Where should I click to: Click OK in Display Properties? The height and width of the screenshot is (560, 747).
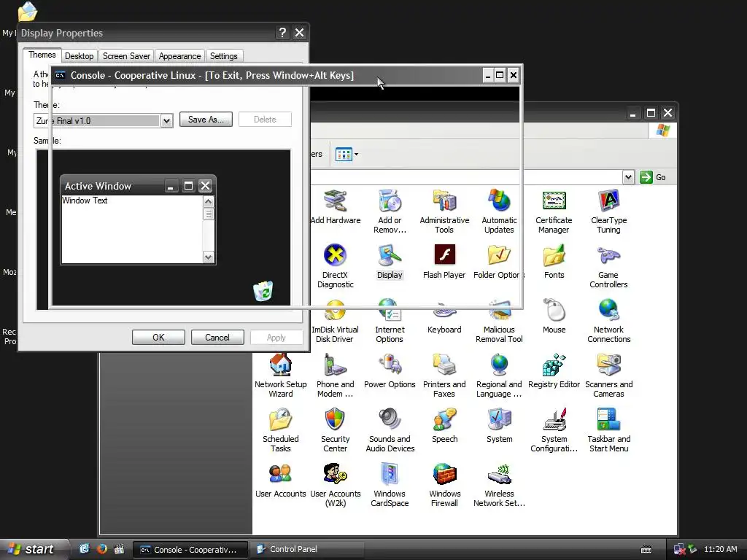click(x=158, y=337)
